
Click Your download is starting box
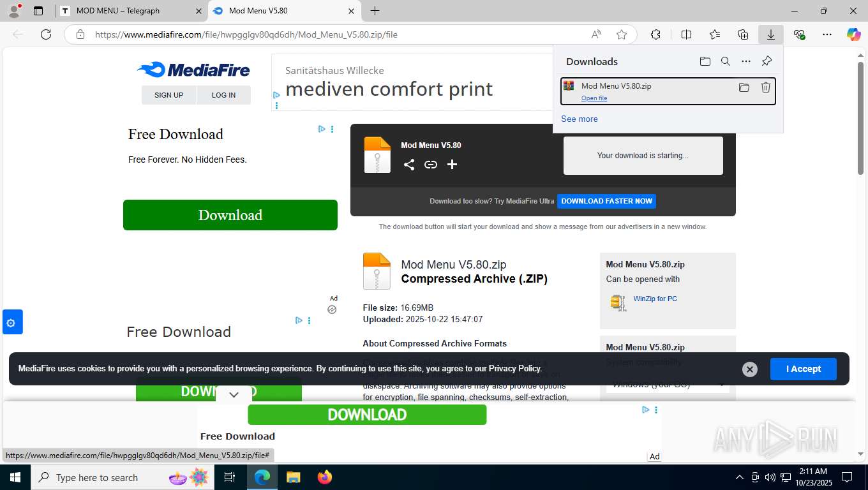click(x=643, y=155)
